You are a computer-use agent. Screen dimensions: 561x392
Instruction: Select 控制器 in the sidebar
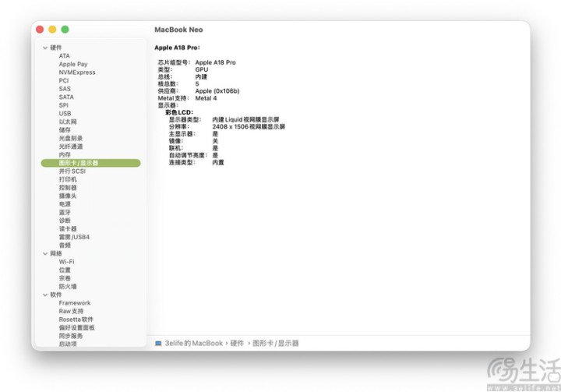click(68, 188)
